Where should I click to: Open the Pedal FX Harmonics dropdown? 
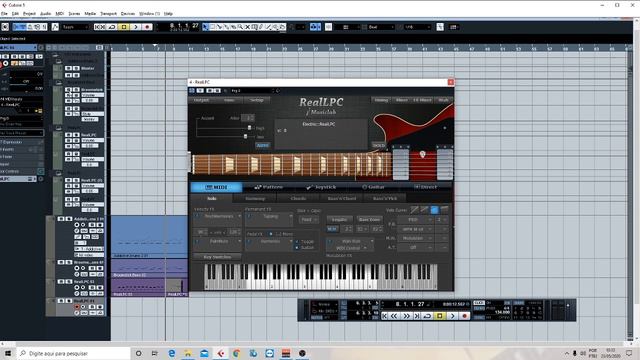point(269,242)
